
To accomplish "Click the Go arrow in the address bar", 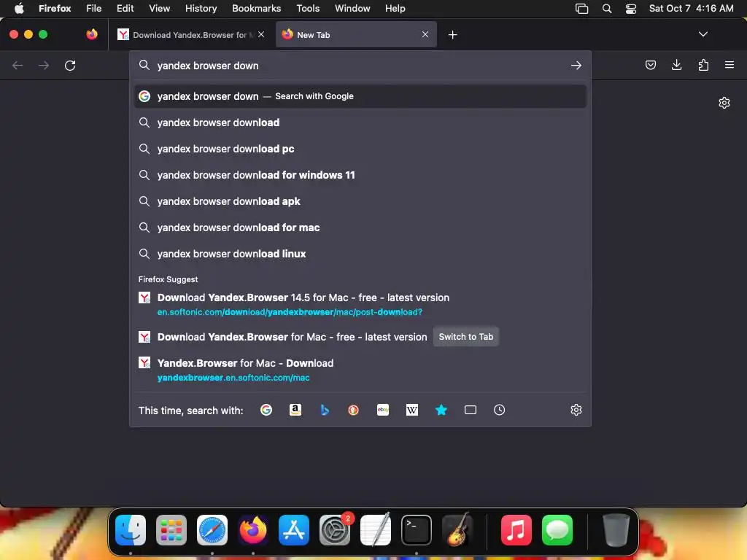I will (x=576, y=65).
